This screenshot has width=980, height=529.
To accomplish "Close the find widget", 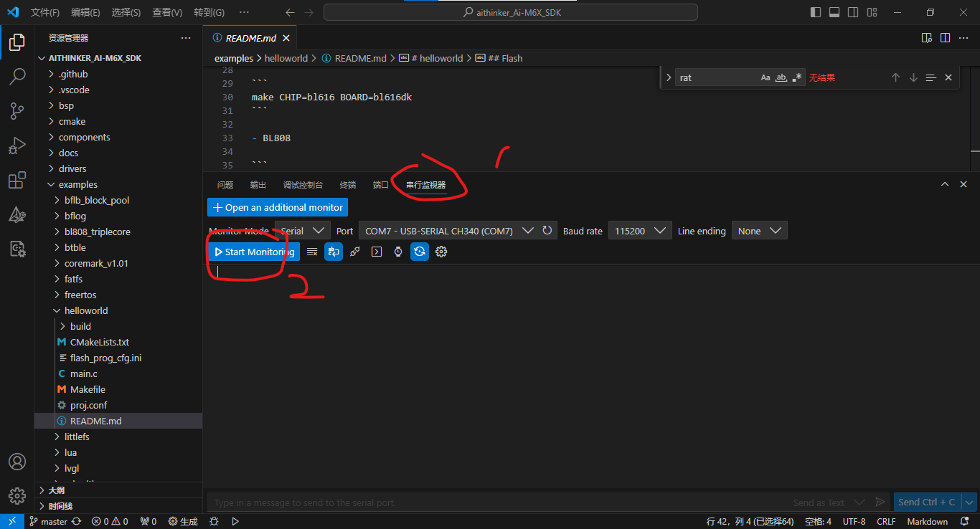I will pyautogui.click(x=948, y=77).
